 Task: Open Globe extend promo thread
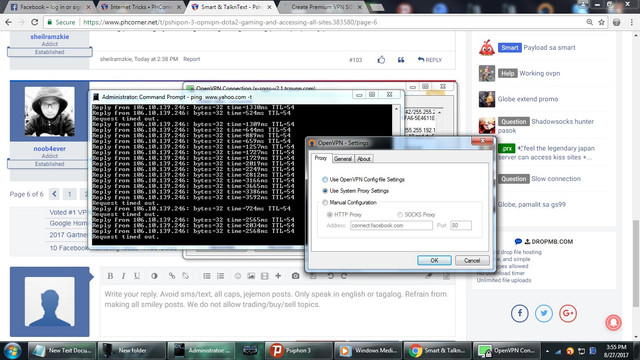point(528,99)
